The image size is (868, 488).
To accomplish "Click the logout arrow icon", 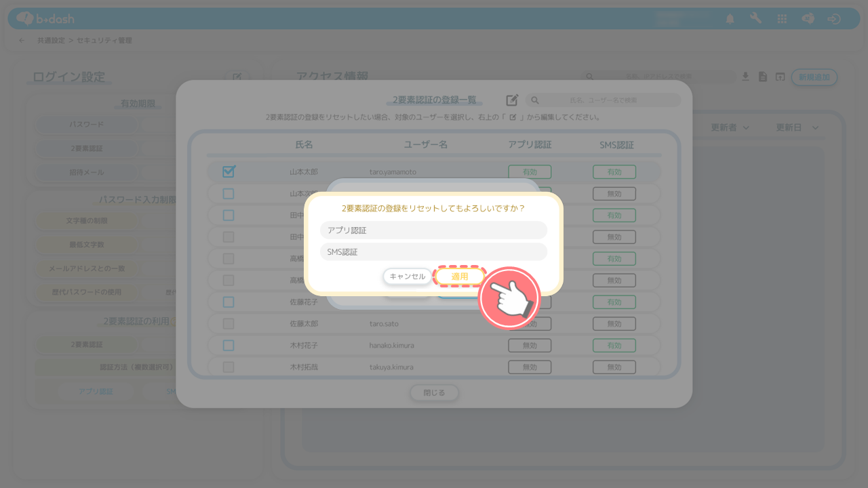I will pyautogui.click(x=834, y=19).
